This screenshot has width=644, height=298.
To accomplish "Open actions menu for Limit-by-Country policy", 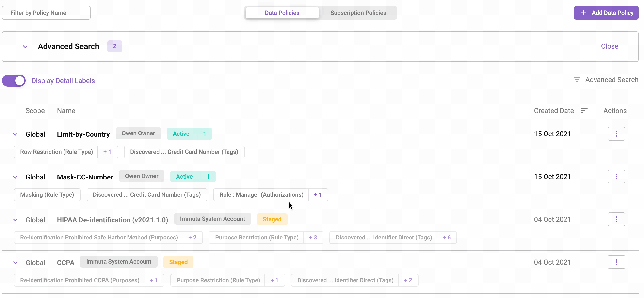I will pyautogui.click(x=616, y=134).
